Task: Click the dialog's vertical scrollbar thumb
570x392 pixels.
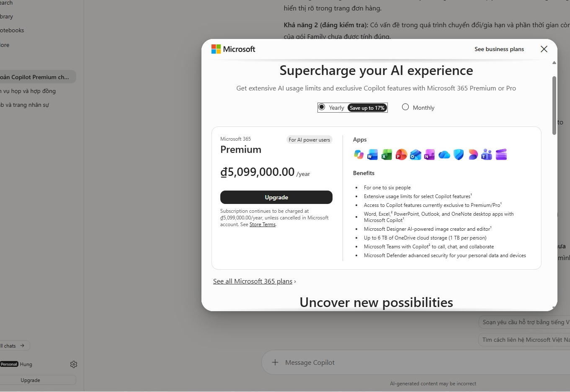Action: pos(554,106)
